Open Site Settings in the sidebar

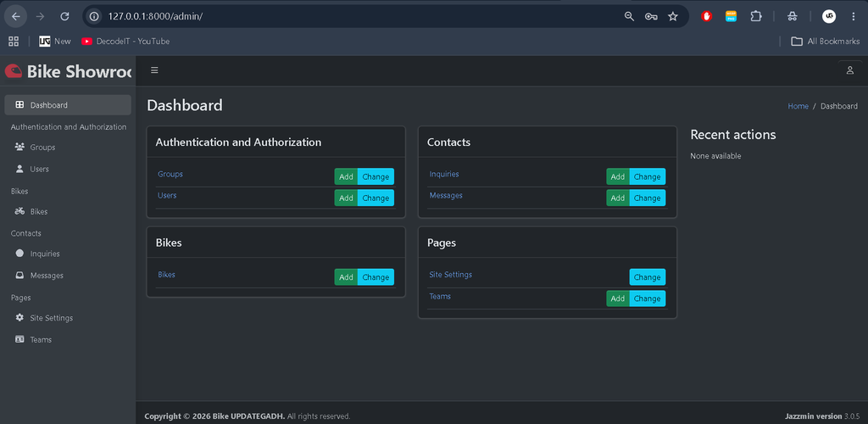[68, 318]
